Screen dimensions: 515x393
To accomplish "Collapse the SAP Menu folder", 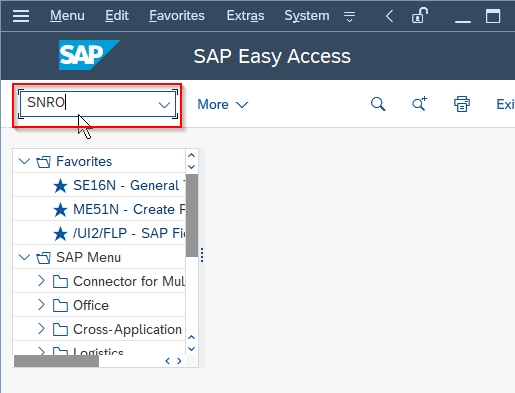I will [24, 257].
